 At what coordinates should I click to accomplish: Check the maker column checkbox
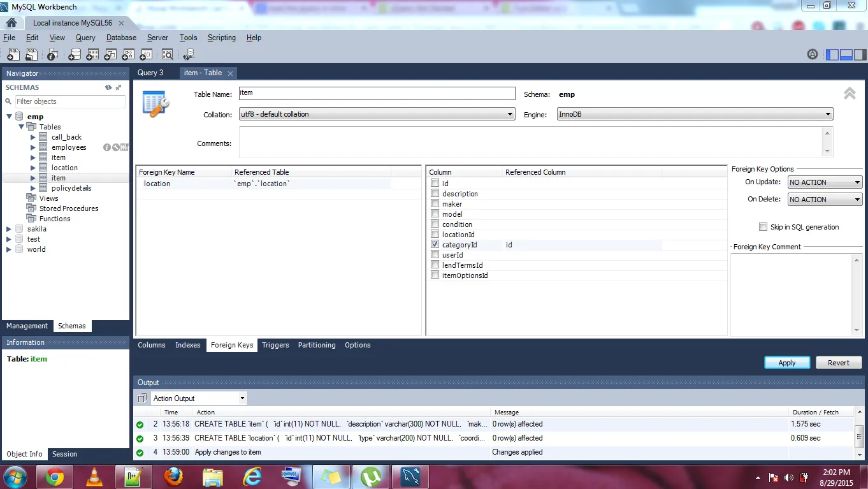435,203
